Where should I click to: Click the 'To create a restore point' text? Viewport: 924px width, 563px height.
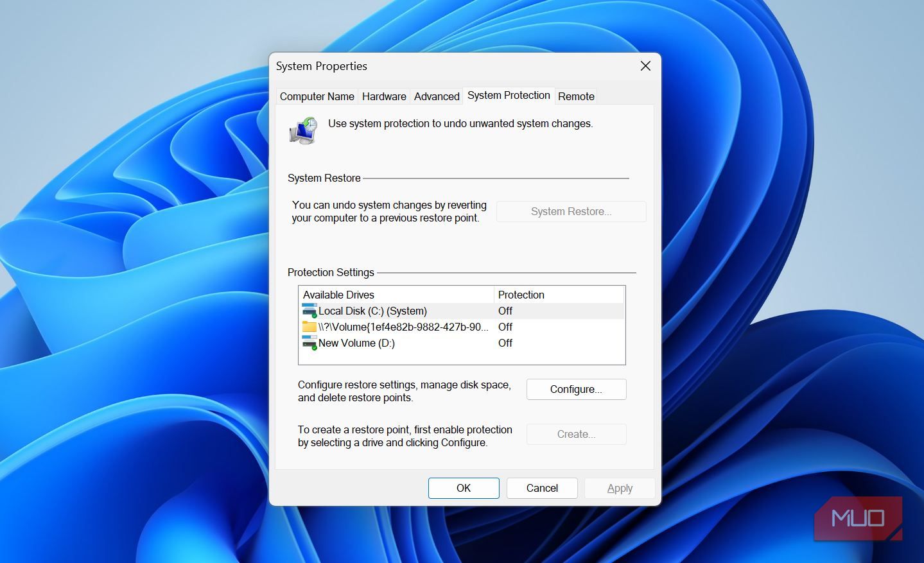405,436
